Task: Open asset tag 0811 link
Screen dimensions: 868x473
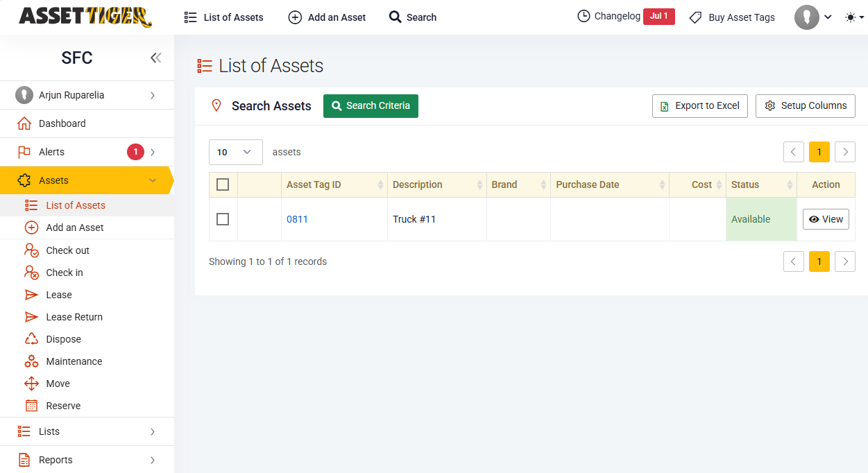Action: [x=297, y=219]
